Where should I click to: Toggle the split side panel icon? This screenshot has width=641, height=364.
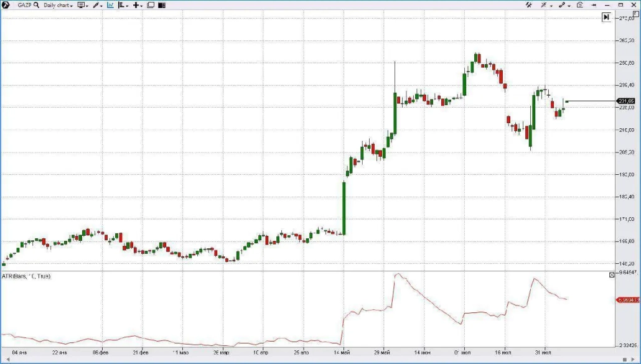coord(162,5)
